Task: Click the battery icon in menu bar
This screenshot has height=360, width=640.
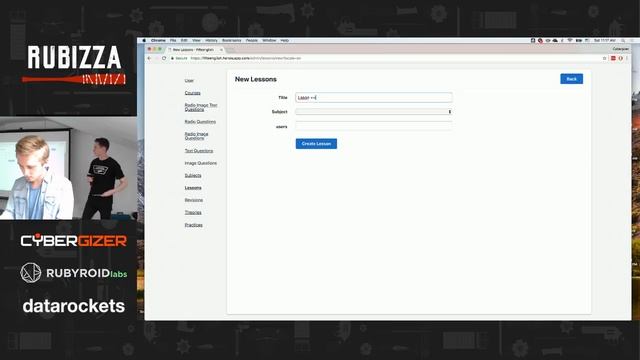Action: click(579, 40)
